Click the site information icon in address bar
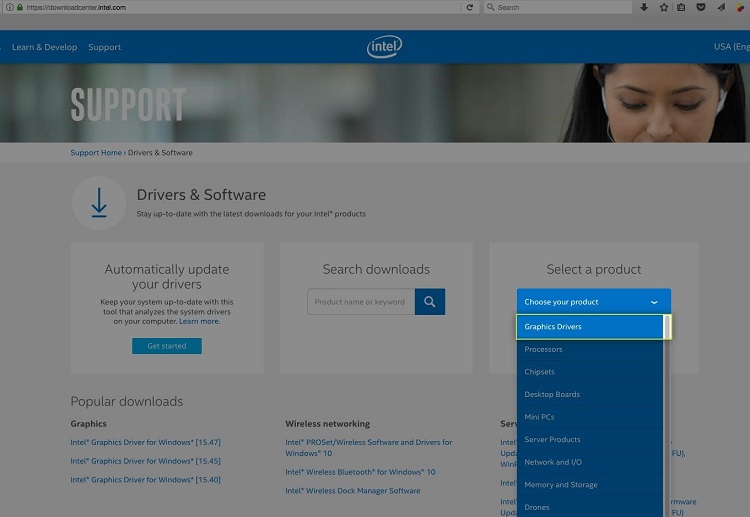This screenshot has width=750, height=517. [7, 7]
